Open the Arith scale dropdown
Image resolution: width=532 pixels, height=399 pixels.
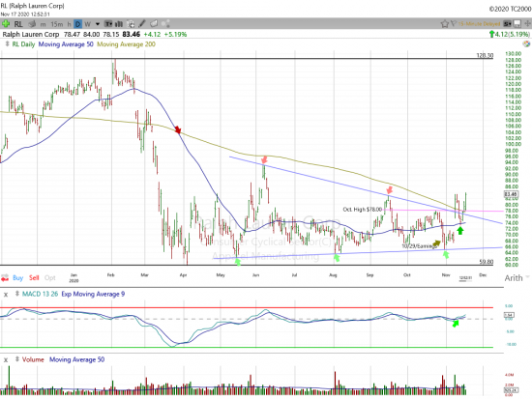point(517,278)
